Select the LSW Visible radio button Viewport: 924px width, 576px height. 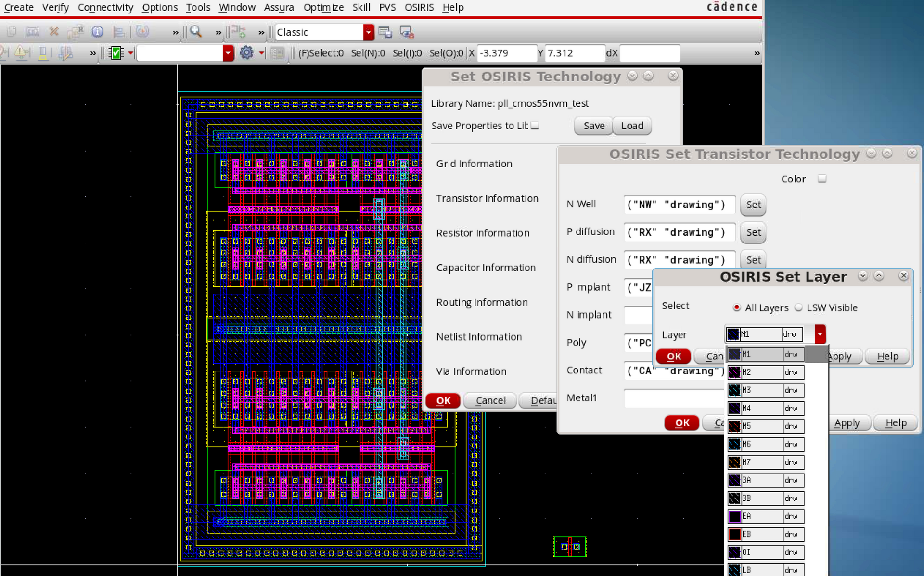[x=798, y=307]
